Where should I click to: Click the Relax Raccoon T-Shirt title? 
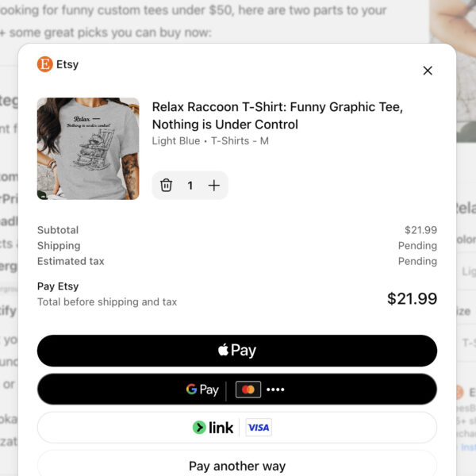[278, 115]
